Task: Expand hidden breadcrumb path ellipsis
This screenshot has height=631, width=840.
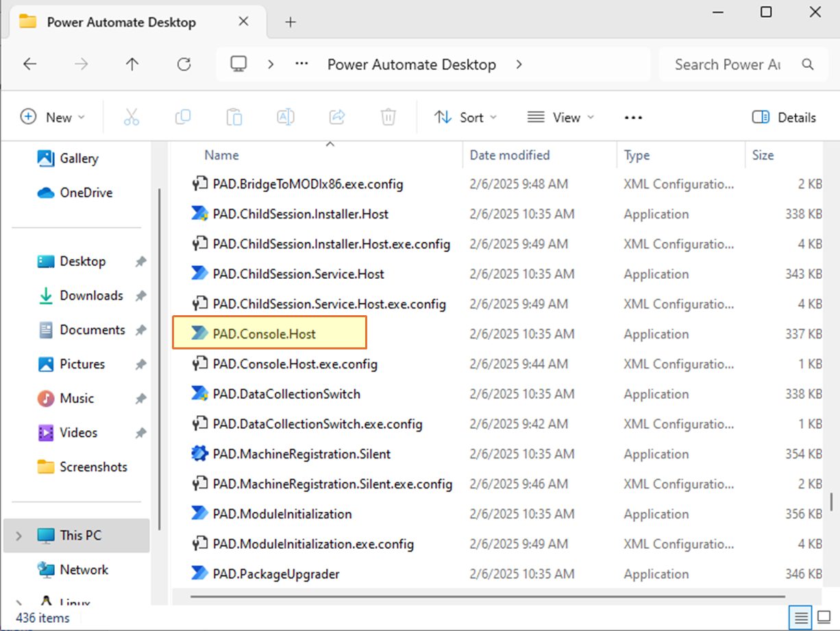Action: coord(301,64)
